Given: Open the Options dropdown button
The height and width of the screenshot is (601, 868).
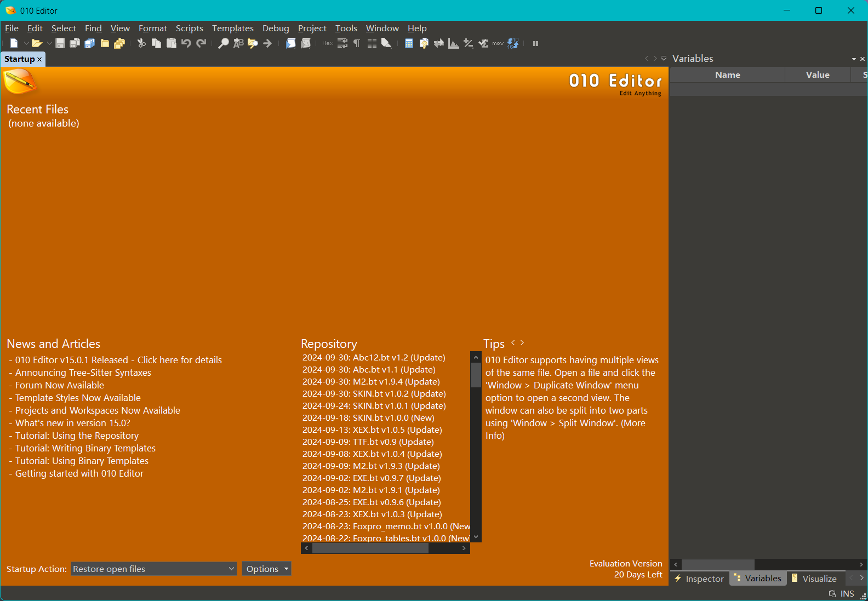Looking at the screenshot, I should pos(266,569).
